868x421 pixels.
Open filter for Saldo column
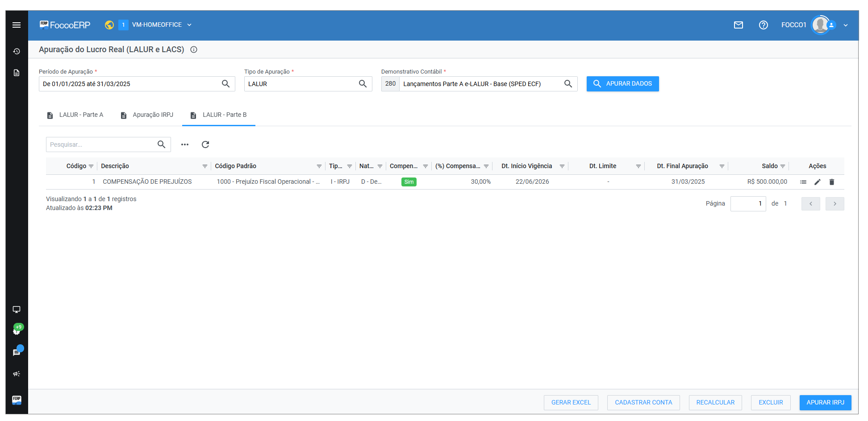point(783,166)
